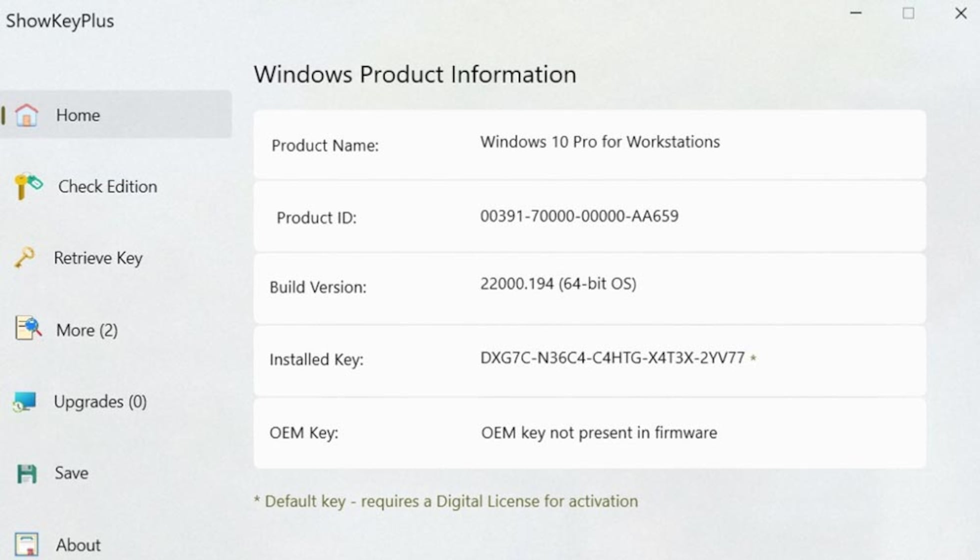
Task: Click the floppy disk Save icon
Action: pos(27,473)
